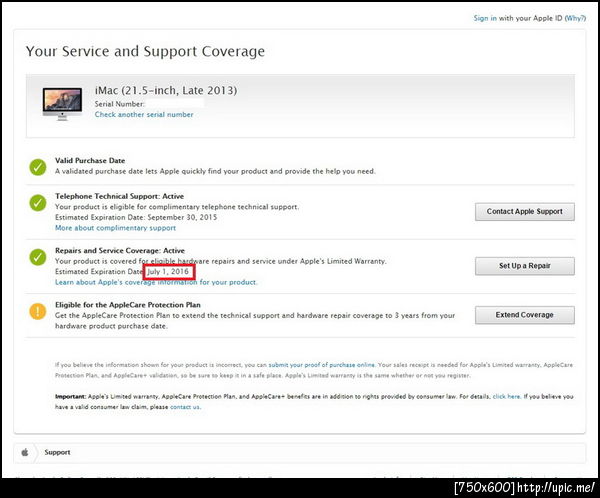This screenshot has width=600, height=498.
Task: Select Support in the breadcrumb bar
Action: (x=57, y=452)
